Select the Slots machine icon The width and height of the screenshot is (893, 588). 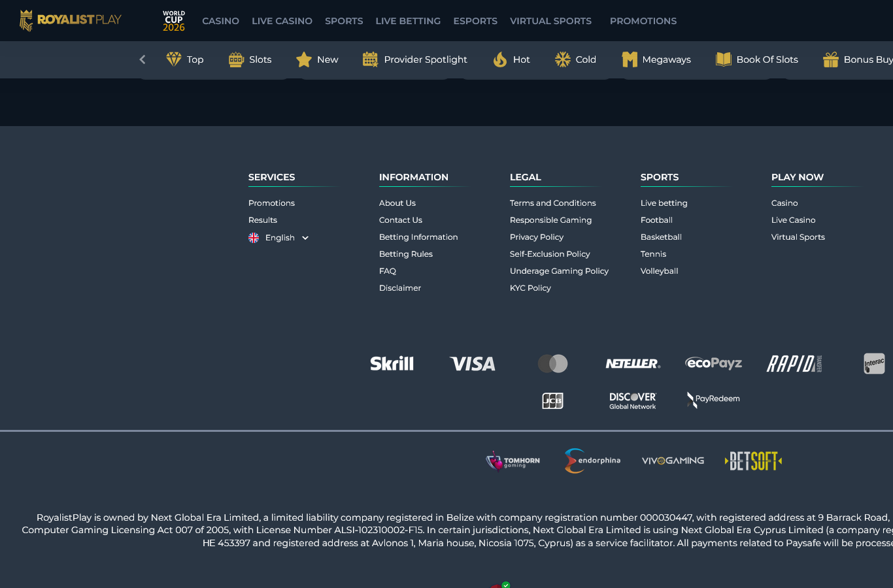pyautogui.click(x=236, y=59)
